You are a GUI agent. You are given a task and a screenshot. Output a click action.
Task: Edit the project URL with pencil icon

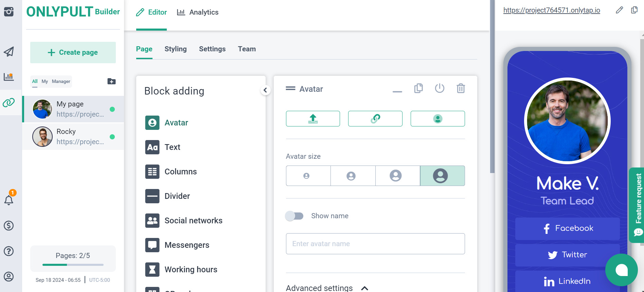tap(619, 10)
